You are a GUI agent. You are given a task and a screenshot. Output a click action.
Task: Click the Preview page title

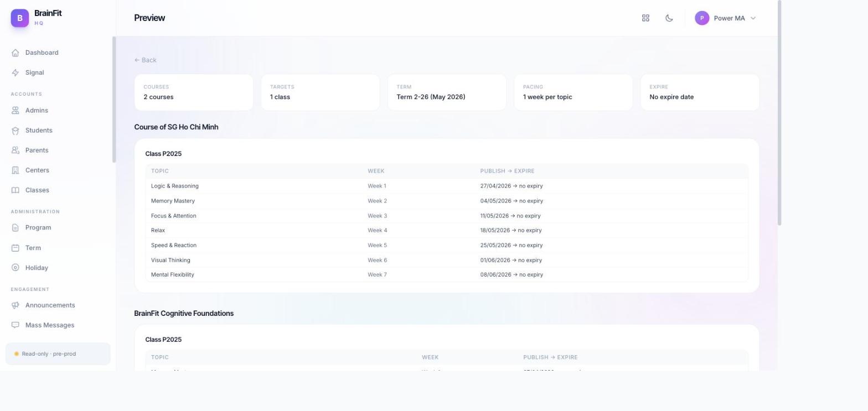pos(149,18)
